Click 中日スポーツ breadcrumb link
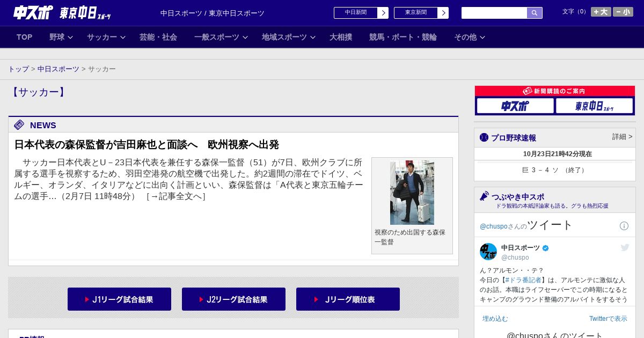Viewport: 644px width, 338px height. coord(58,69)
